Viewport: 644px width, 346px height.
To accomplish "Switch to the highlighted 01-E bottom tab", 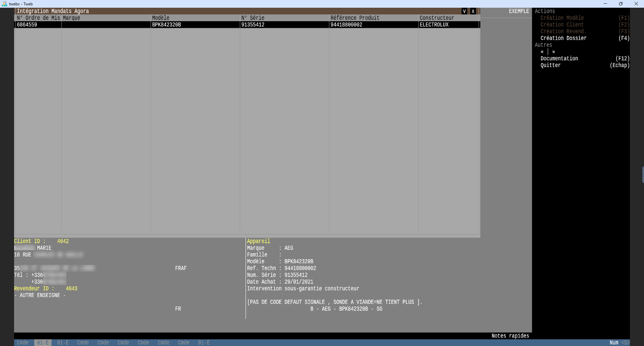I will coord(43,343).
